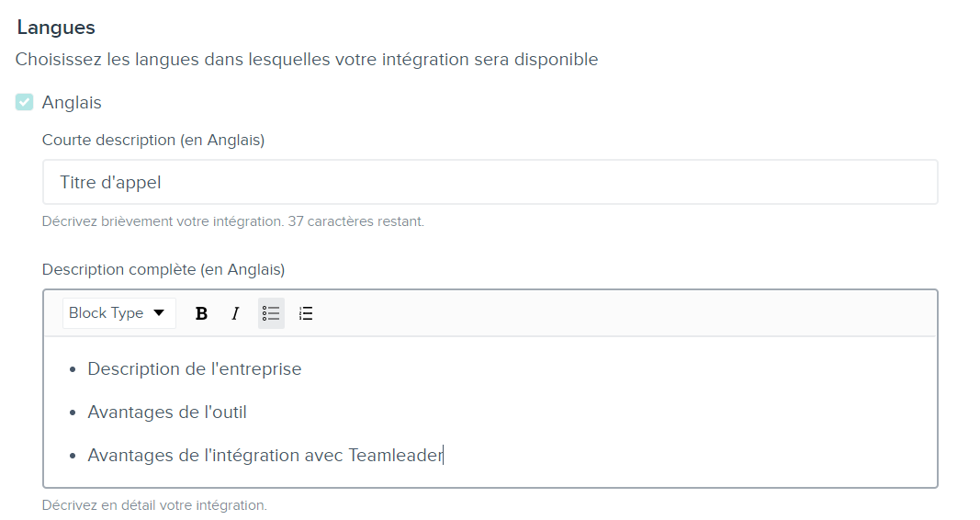Uncheck the Anglais language checkbox
The height and width of the screenshot is (520, 980).
pyautogui.click(x=25, y=102)
